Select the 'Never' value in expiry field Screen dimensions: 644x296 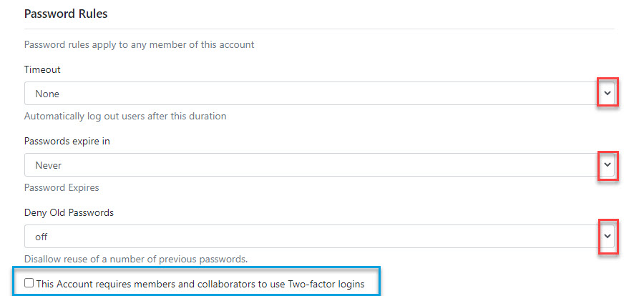click(x=49, y=165)
